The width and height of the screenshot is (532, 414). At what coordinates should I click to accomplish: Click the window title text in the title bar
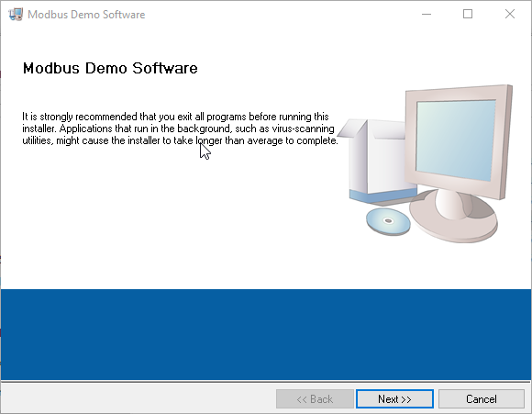tap(86, 15)
